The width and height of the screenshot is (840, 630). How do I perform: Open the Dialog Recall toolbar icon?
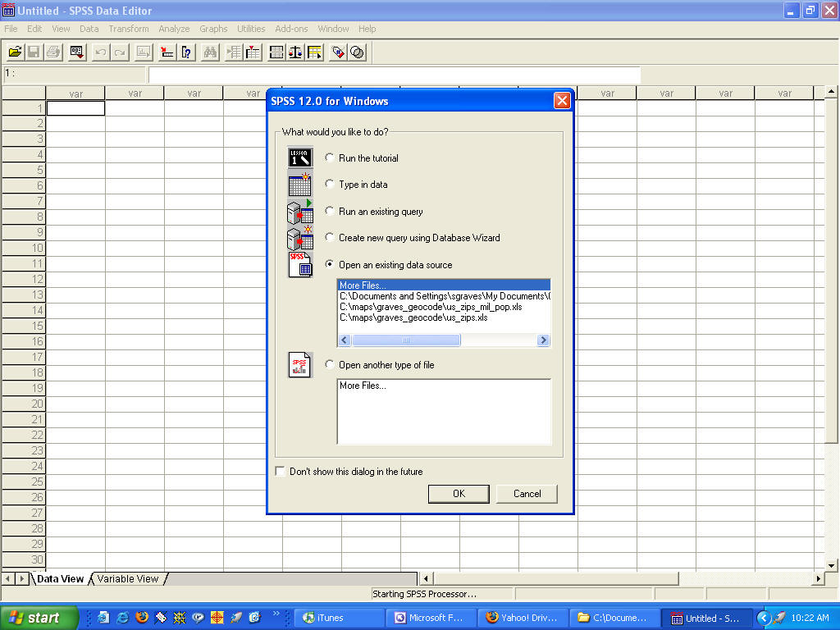pyautogui.click(x=77, y=52)
